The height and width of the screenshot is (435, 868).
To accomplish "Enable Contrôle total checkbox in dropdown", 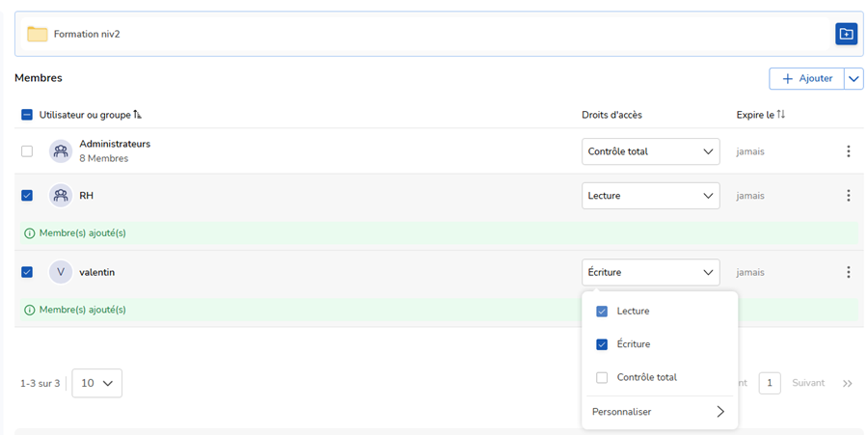I will [602, 377].
